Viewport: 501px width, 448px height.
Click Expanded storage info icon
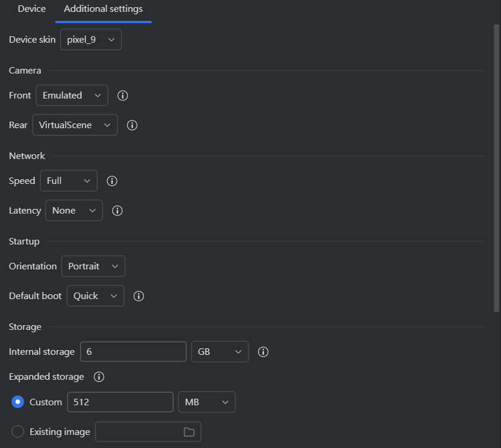[99, 377]
